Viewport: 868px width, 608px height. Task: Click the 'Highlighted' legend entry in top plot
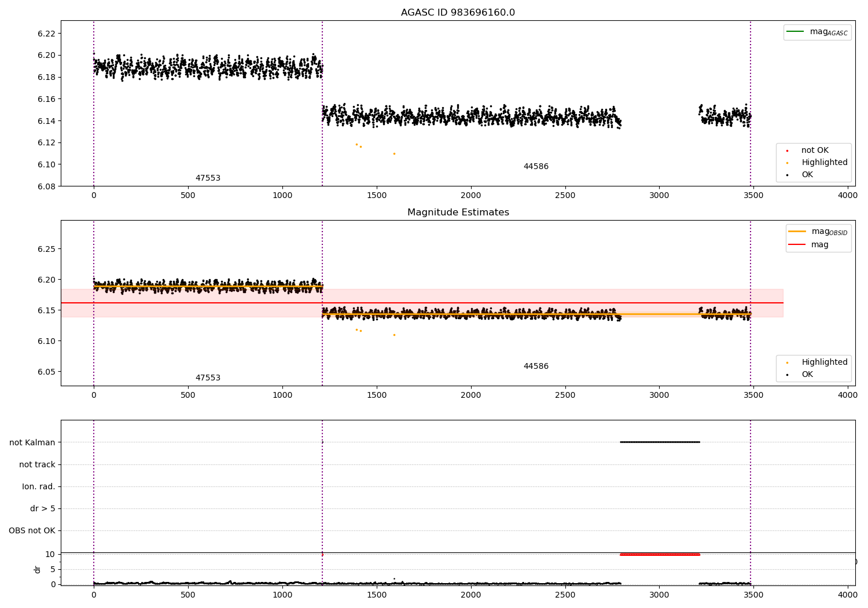point(817,162)
